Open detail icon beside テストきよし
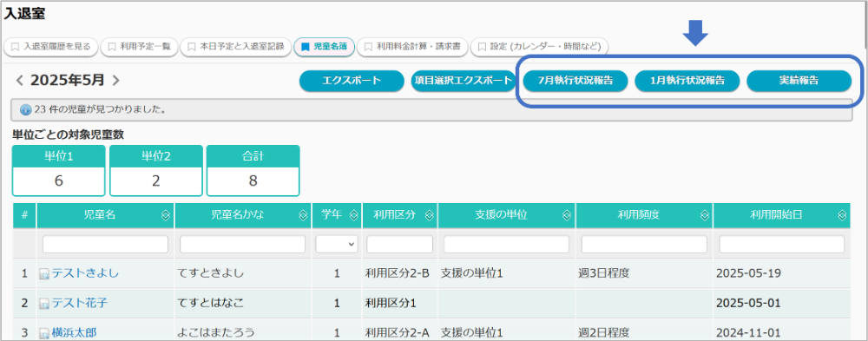The image size is (868, 341). point(44,274)
